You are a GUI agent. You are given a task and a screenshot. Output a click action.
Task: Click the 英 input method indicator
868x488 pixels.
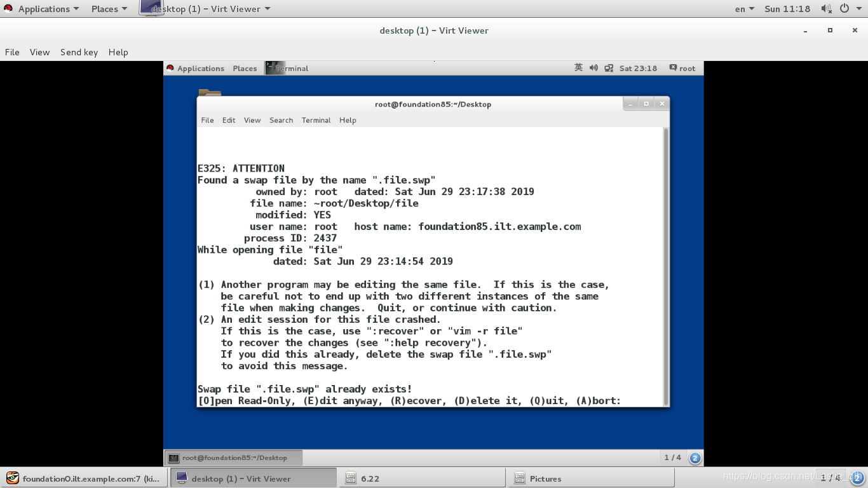pyautogui.click(x=578, y=68)
